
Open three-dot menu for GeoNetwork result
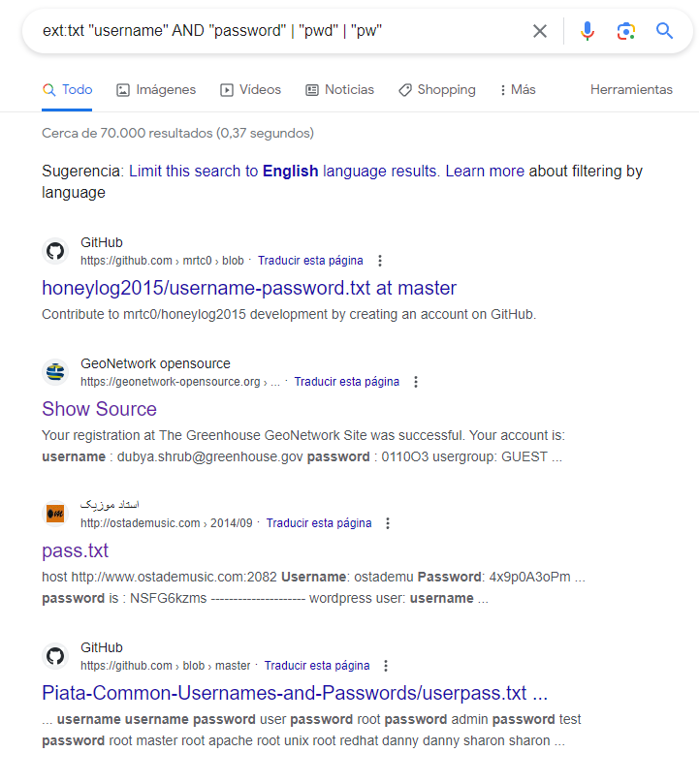tap(416, 382)
